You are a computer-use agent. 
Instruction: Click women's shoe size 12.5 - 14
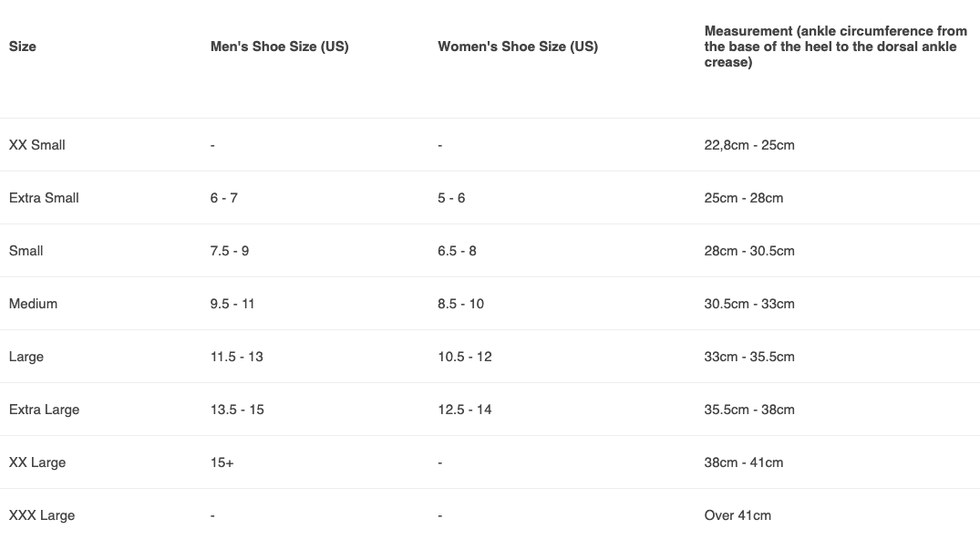(x=465, y=410)
